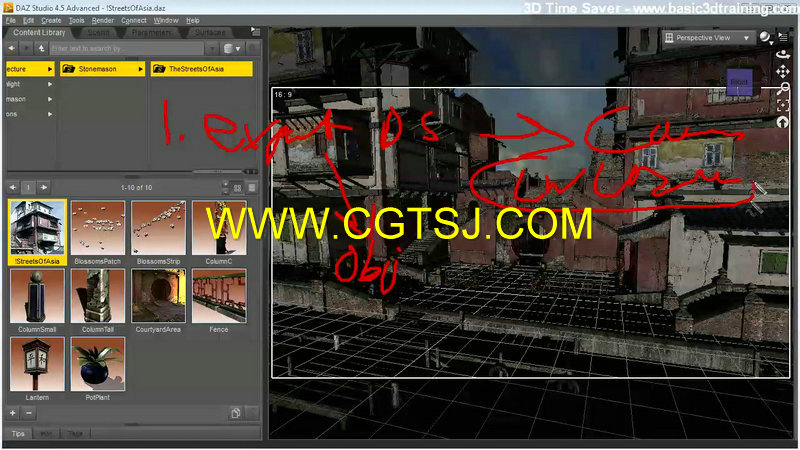
Task: Click the '1-10 of 10' page count text
Action: coord(136,188)
